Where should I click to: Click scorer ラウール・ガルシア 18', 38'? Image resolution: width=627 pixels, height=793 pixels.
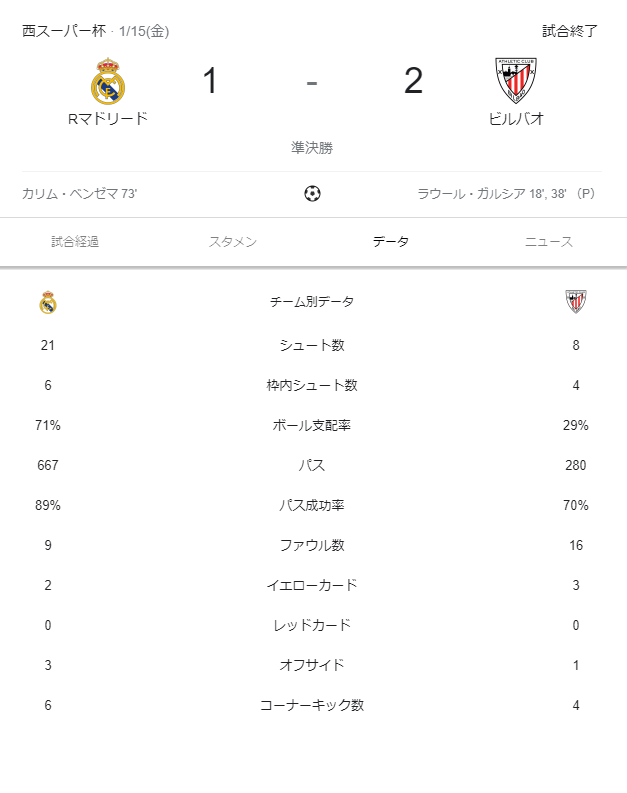coord(505,194)
